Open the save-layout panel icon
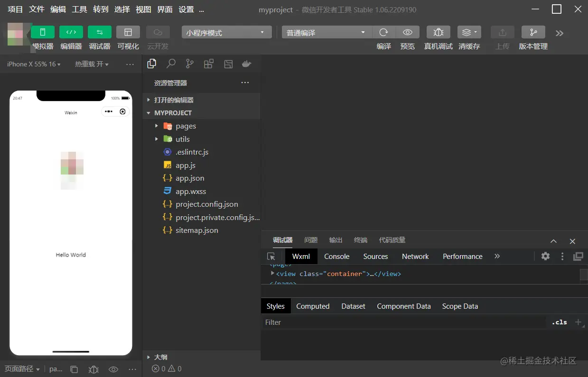588x377 pixels. tap(228, 64)
